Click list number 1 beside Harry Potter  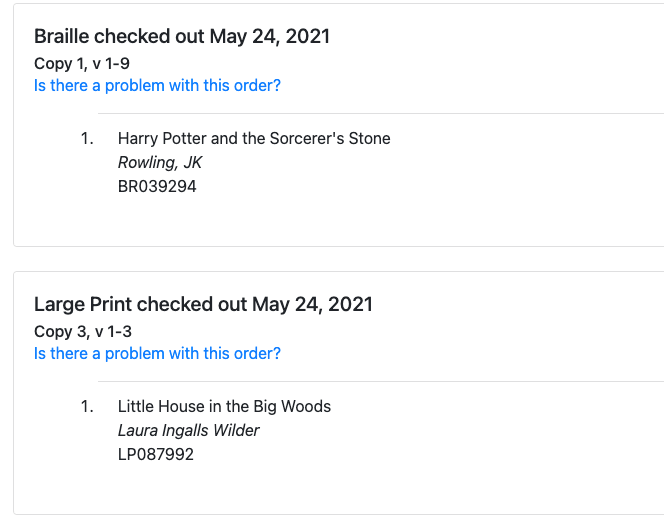87,139
